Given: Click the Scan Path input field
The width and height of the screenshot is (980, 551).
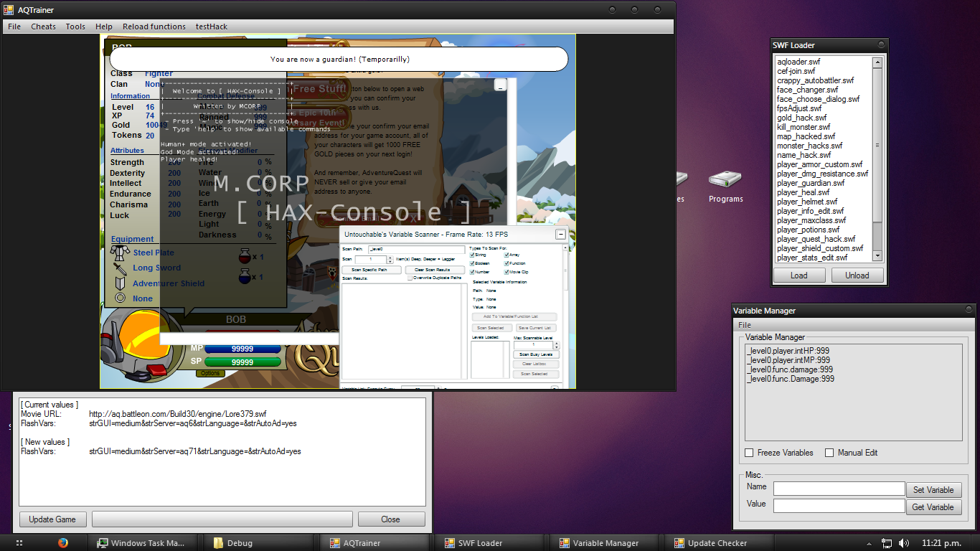Looking at the screenshot, I should (x=416, y=249).
